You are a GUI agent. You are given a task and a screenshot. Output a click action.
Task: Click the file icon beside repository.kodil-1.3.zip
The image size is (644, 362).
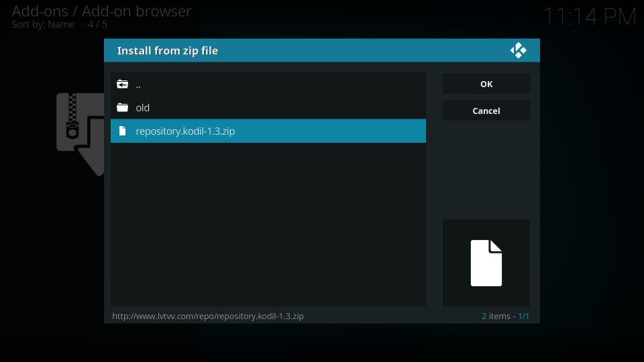[122, 131]
